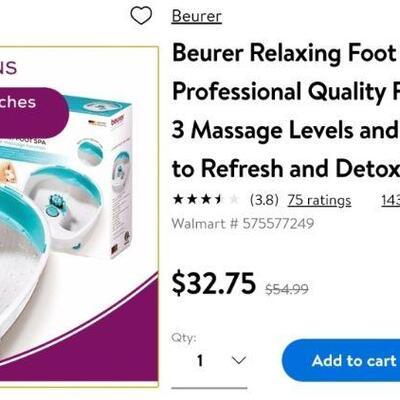
Task: Click the teal massage roller in the image
Action: [54, 201]
